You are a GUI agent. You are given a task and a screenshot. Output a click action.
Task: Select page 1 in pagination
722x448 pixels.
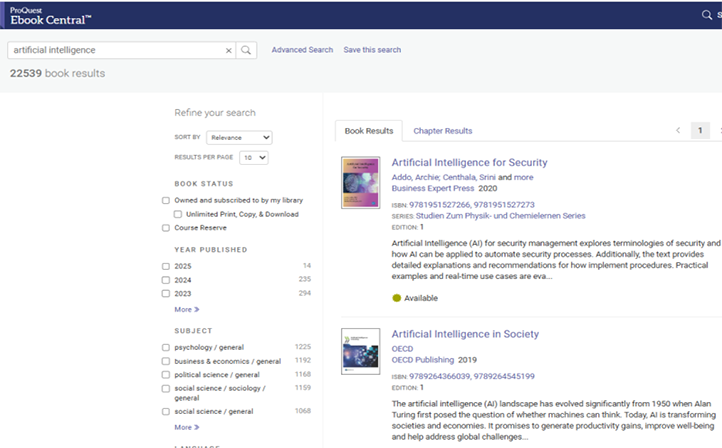(x=701, y=130)
